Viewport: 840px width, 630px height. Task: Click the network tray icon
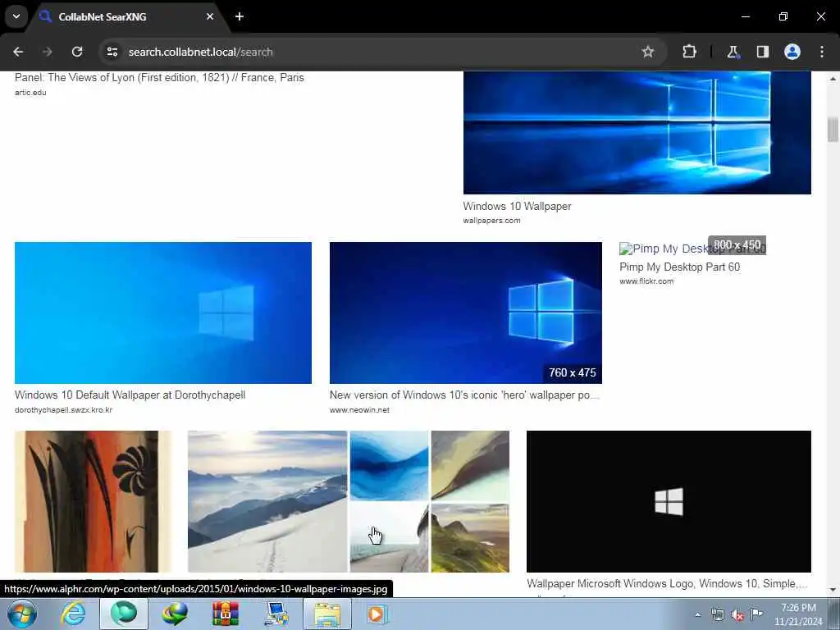(717, 614)
